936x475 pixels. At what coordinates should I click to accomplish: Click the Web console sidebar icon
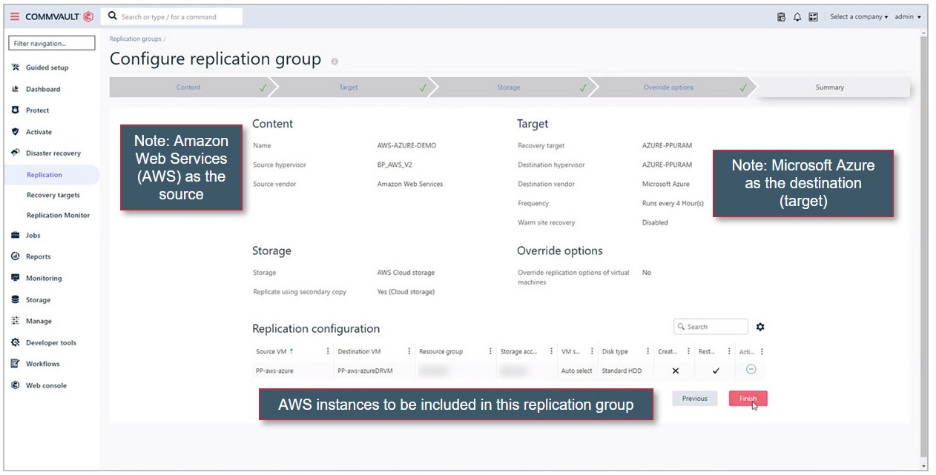16,385
